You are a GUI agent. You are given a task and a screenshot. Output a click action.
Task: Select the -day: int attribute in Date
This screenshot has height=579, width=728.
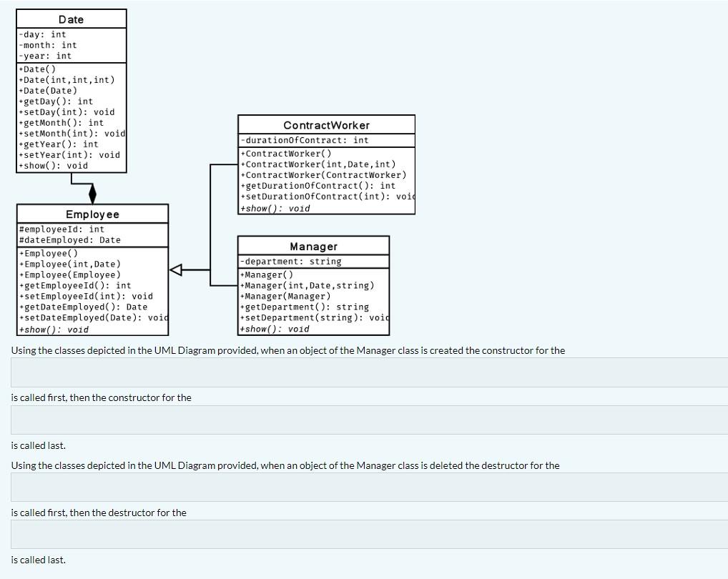pos(41,34)
